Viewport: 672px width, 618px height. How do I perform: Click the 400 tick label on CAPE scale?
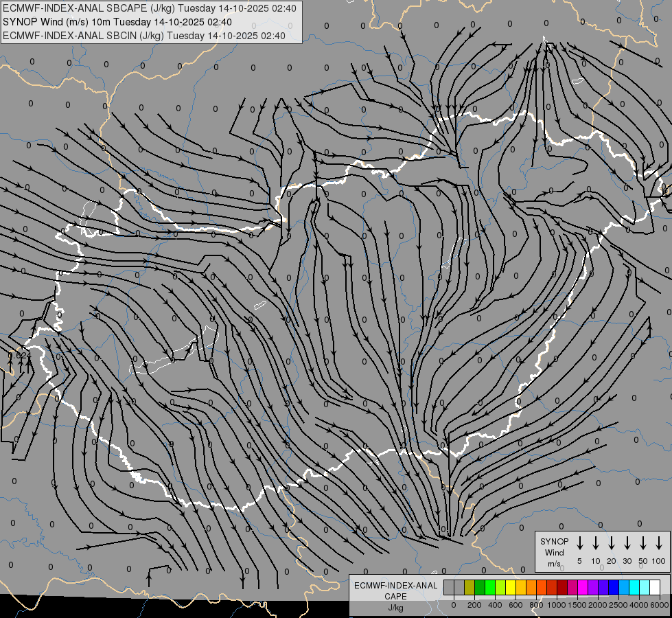click(495, 605)
